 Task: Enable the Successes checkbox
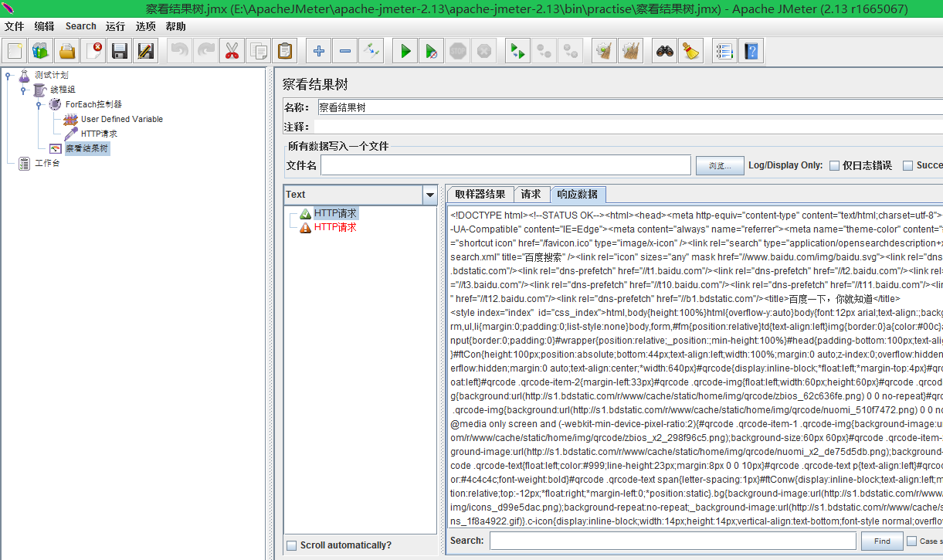coord(908,165)
